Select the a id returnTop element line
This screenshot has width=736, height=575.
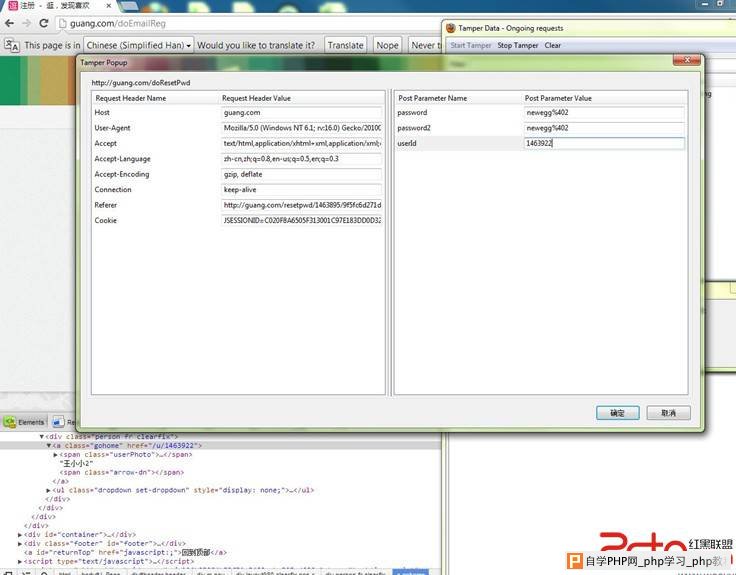pyautogui.click(x=125, y=552)
